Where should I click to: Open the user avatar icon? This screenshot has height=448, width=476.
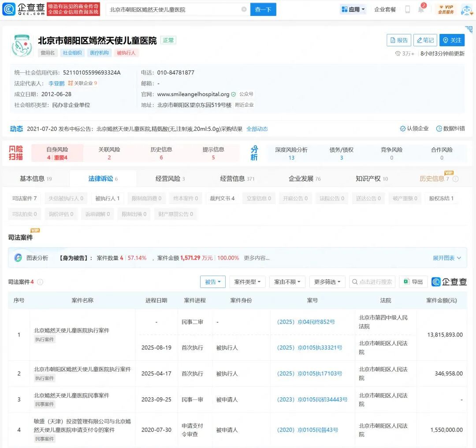point(466,9)
